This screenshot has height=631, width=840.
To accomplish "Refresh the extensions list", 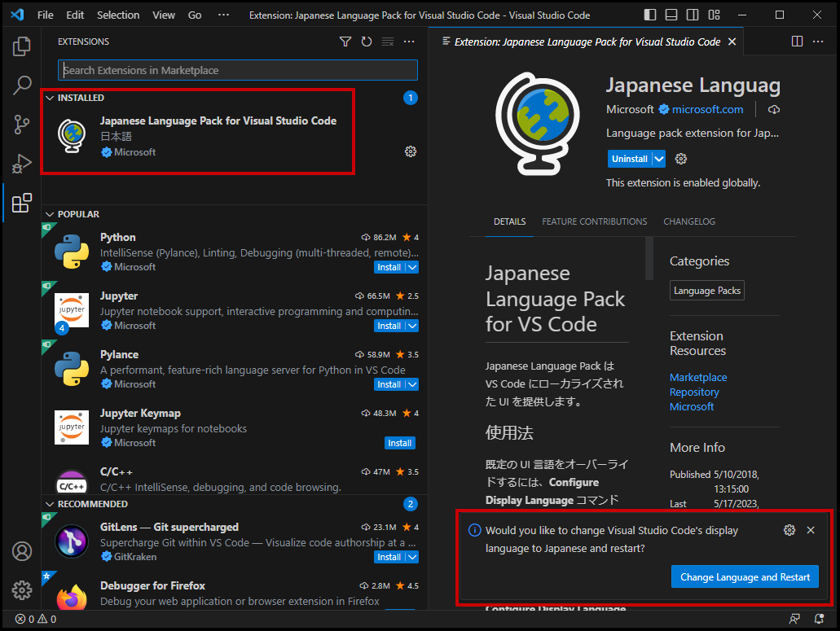I will coord(367,42).
